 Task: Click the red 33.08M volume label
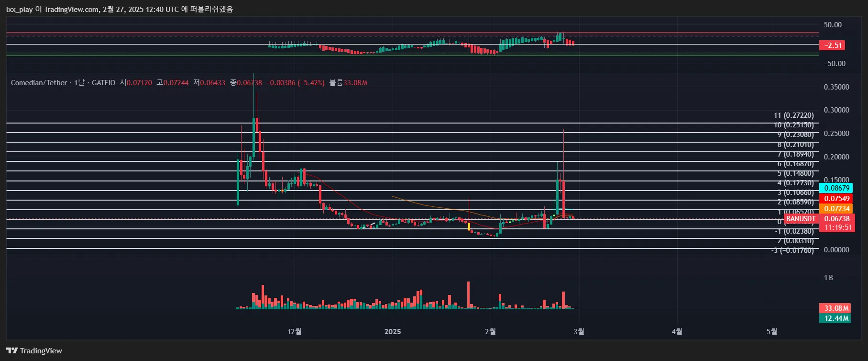point(835,308)
